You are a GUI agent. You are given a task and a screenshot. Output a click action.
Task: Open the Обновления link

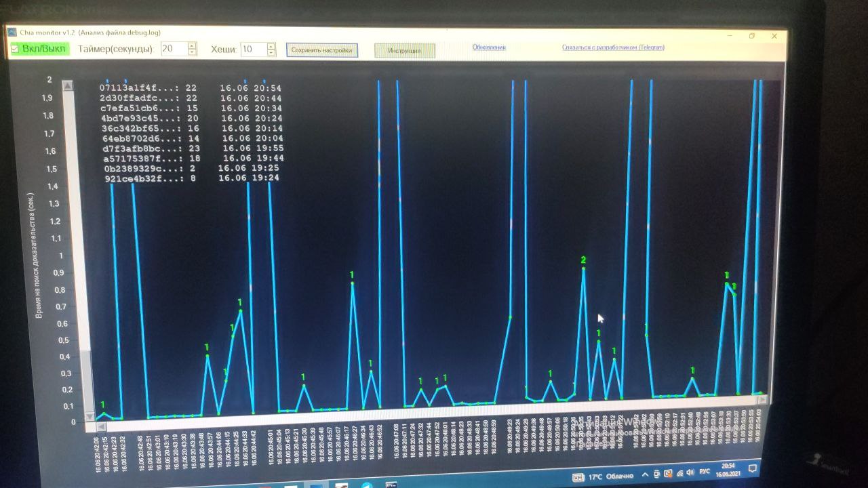(x=489, y=47)
